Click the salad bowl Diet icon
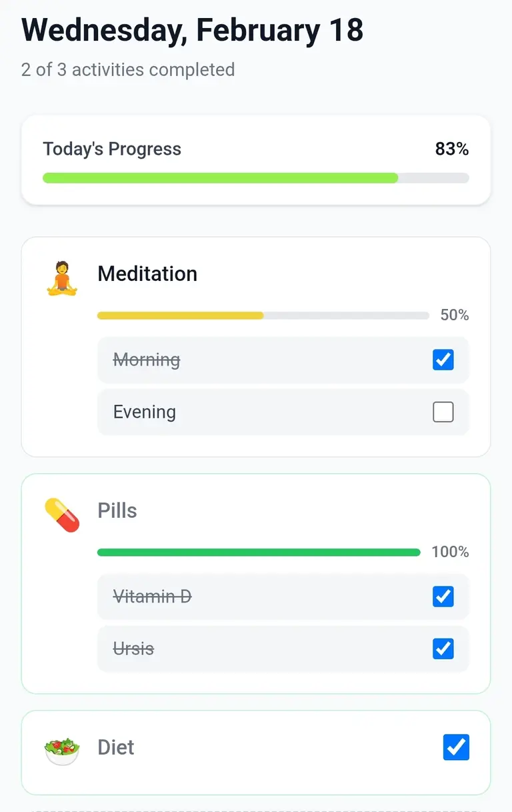The width and height of the screenshot is (512, 812). coord(61,747)
